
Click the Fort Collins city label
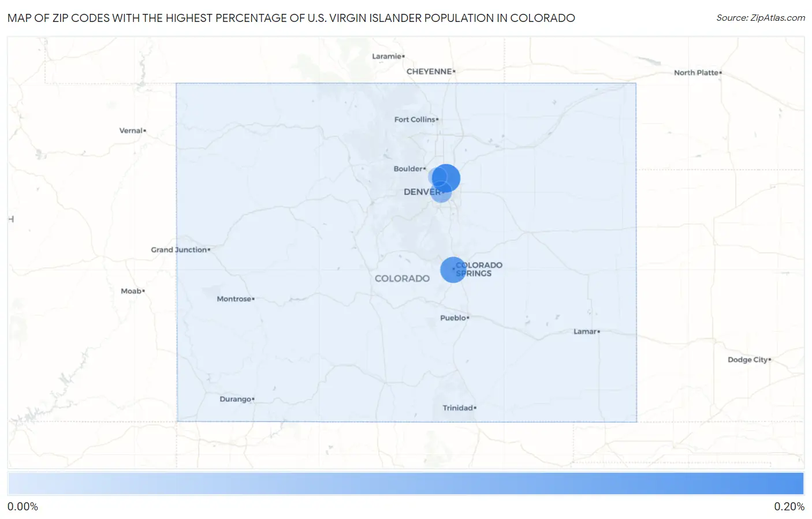pyautogui.click(x=415, y=120)
